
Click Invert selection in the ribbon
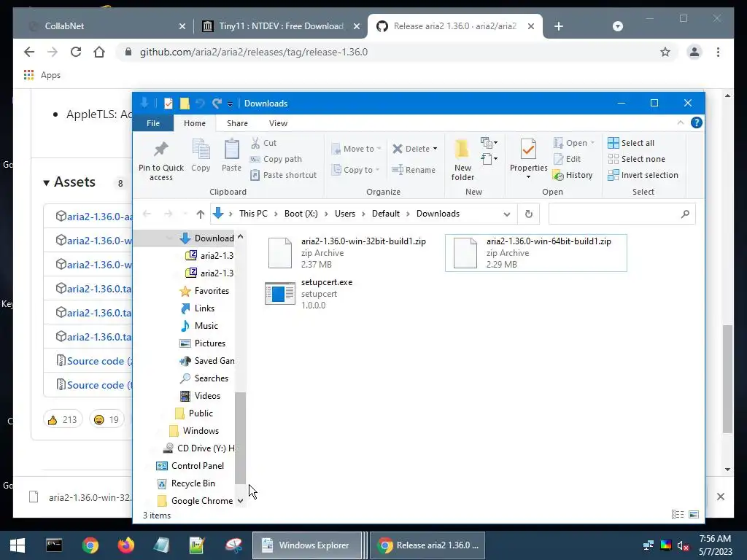coord(643,175)
